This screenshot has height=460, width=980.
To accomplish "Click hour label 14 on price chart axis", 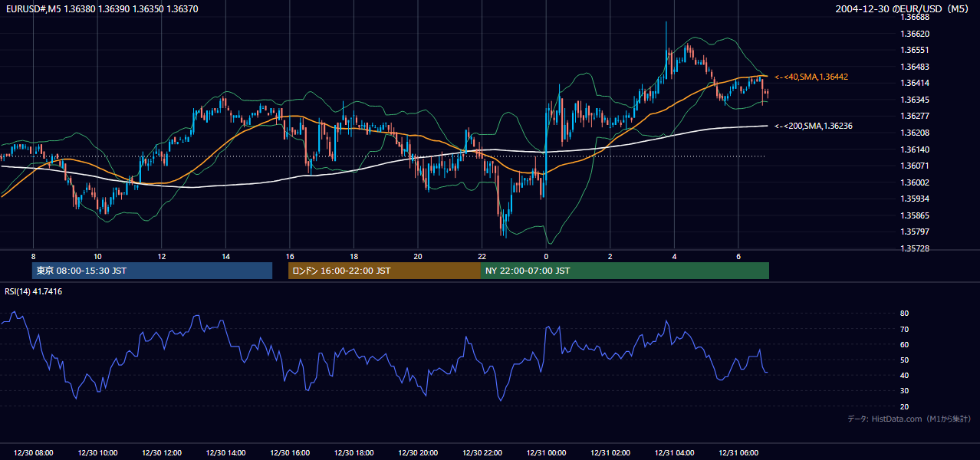I will pyautogui.click(x=225, y=256).
